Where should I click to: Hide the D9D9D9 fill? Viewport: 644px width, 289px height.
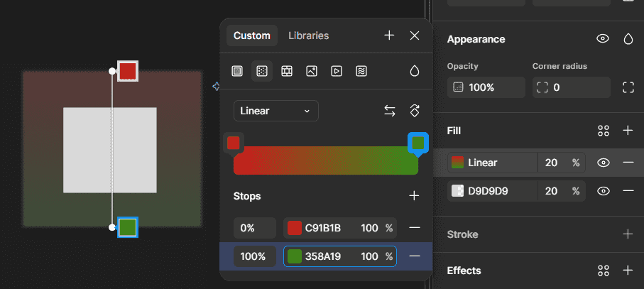point(603,191)
